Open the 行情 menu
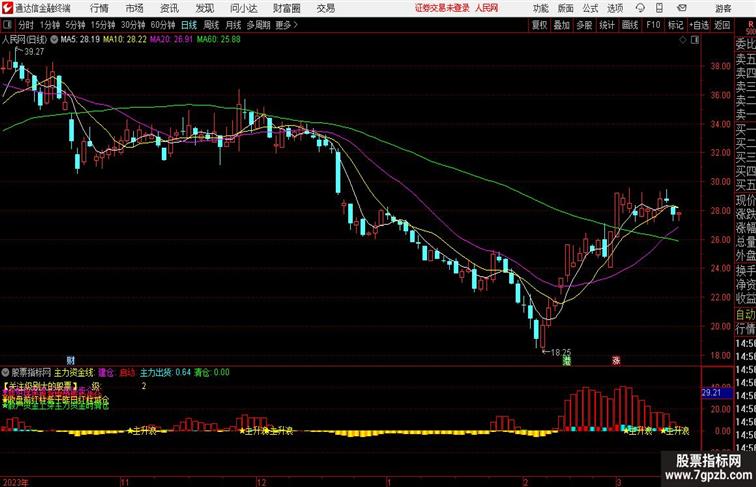Image resolution: width=756 pixels, height=487 pixels. (x=99, y=8)
